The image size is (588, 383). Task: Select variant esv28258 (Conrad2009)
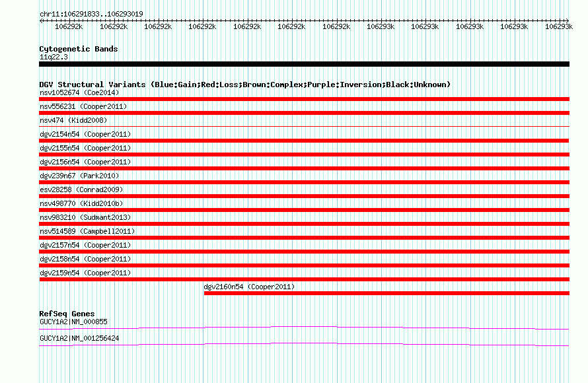pos(304,196)
